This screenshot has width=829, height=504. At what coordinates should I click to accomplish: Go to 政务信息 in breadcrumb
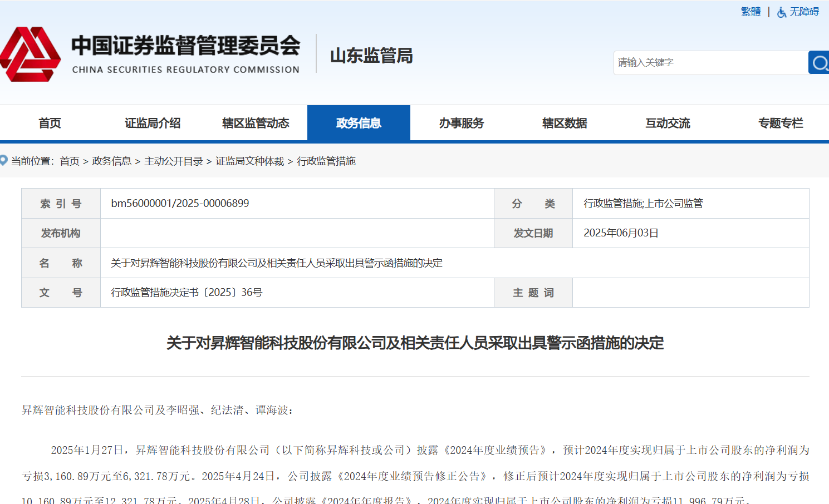[112, 161]
